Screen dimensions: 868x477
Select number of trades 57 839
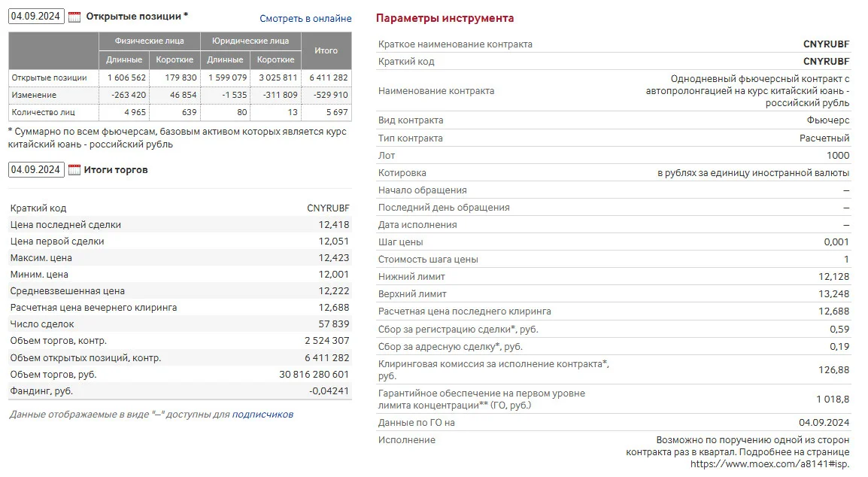(x=334, y=324)
